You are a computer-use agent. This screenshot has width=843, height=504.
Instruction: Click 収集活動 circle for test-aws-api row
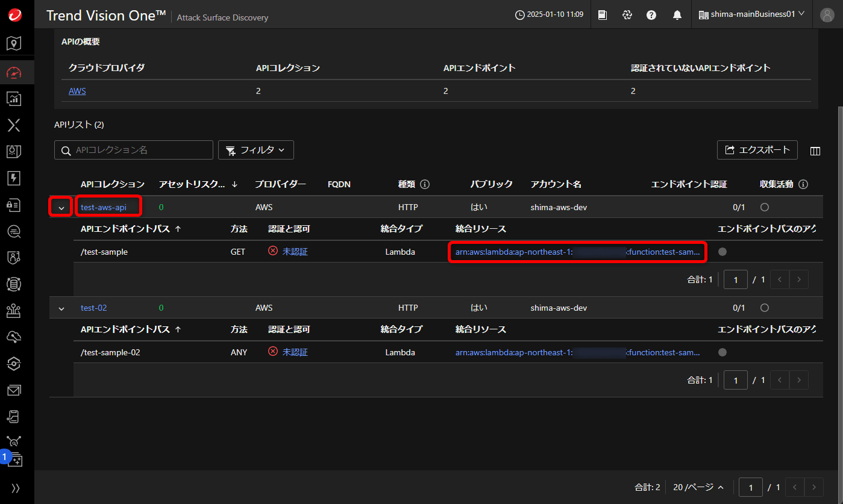(765, 207)
